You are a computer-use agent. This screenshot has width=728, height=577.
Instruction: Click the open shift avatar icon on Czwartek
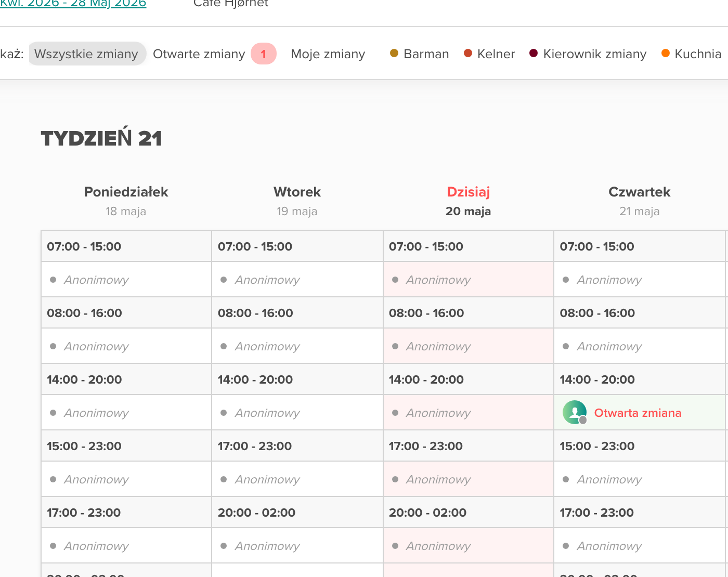click(575, 412)
